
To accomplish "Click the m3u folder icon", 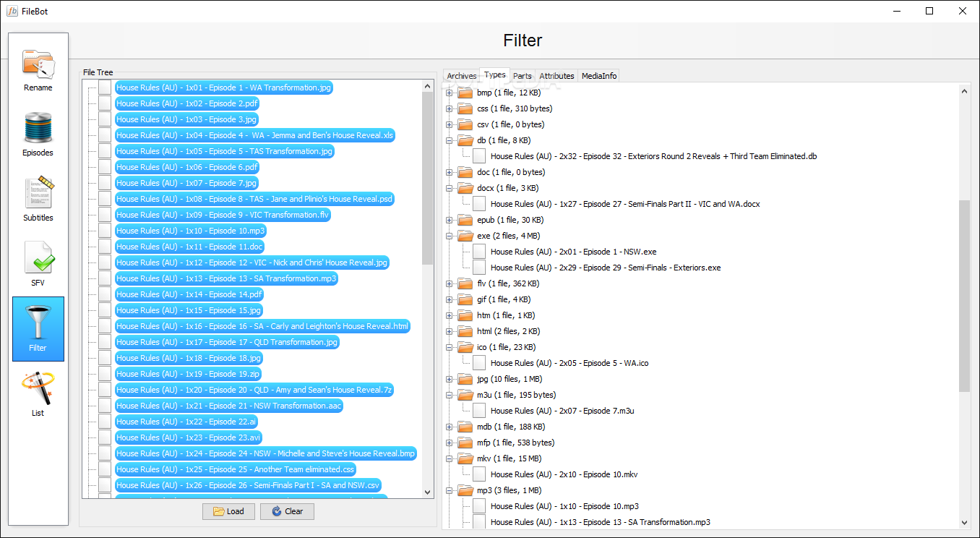I will (465, 395).
